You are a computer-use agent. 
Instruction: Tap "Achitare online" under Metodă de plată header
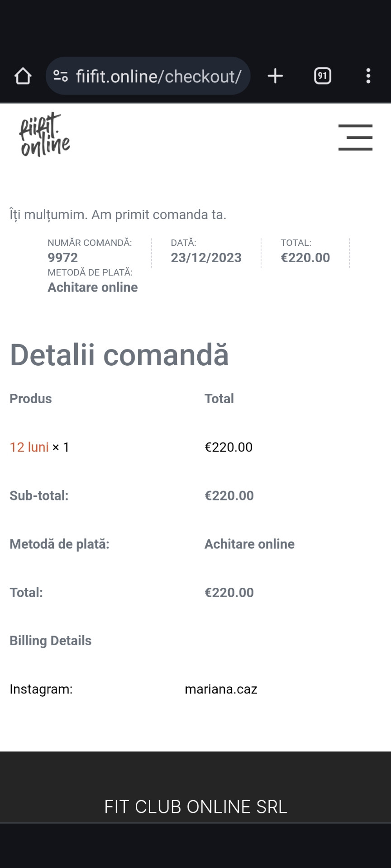93,288
